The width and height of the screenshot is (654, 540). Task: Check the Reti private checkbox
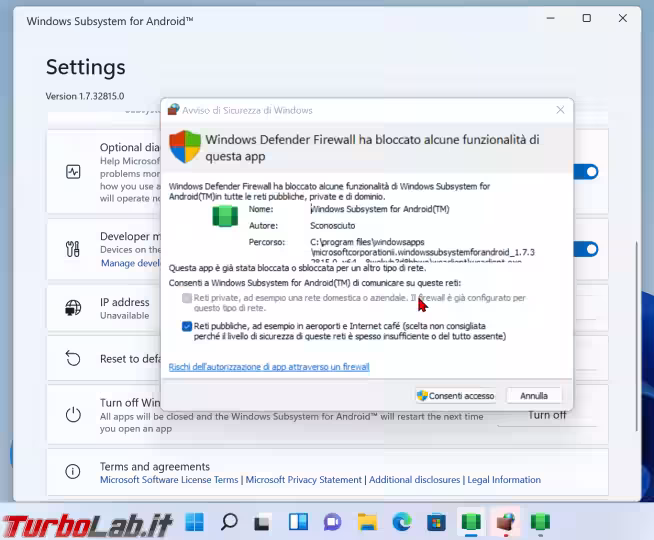[x=187, y=298]
